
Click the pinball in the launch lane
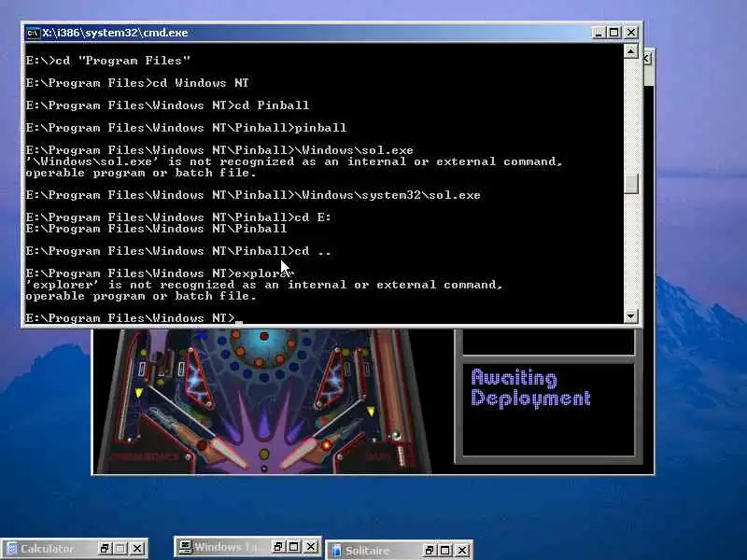click(x=396, y=435)
